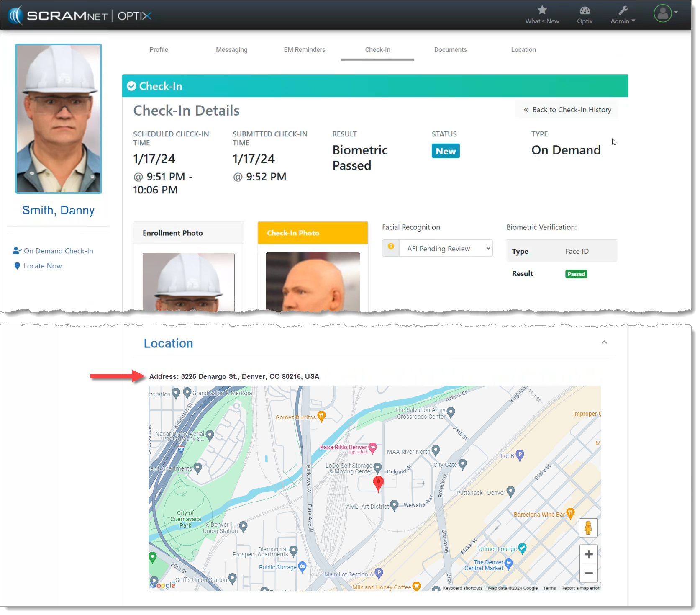Click the Enrollment Photo thumbnail
Viewport: 700px width, 615px height.
(x=188, y=282)
